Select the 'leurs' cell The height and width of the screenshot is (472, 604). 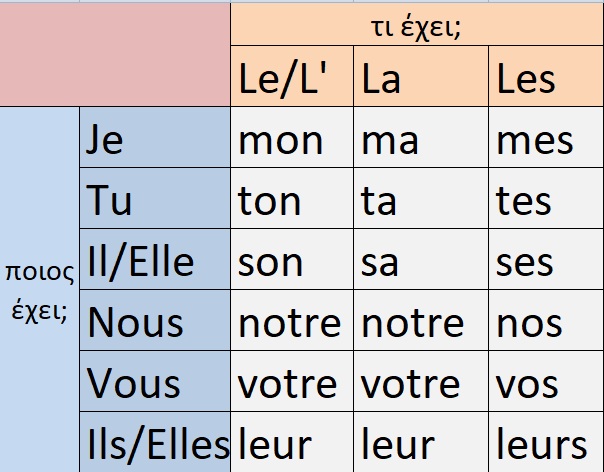tap(546, 442)
